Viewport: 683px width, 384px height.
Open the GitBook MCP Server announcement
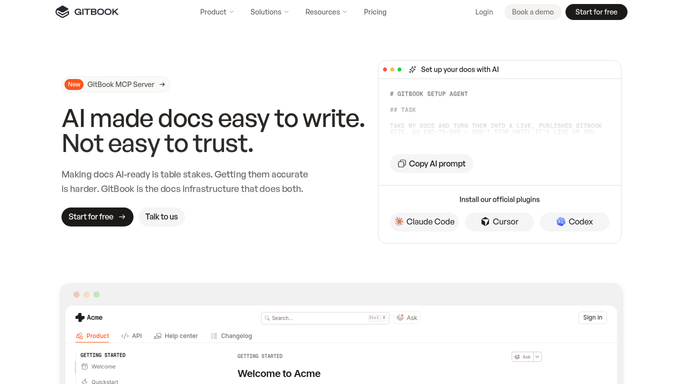point(116,84)
